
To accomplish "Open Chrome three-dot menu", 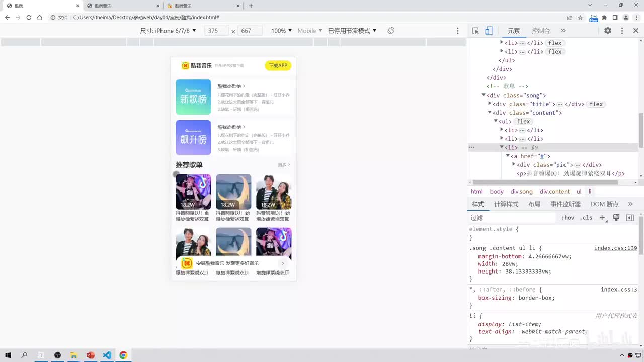I will 636,18.
